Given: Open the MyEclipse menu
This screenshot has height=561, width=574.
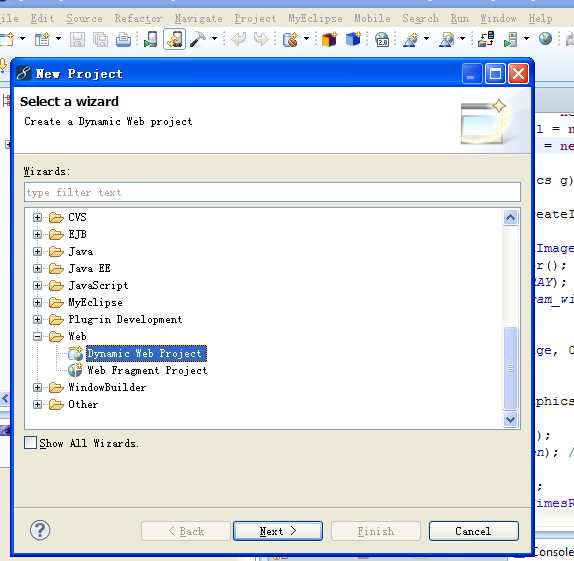Looking at the screenshot, I should coord(315,18).
